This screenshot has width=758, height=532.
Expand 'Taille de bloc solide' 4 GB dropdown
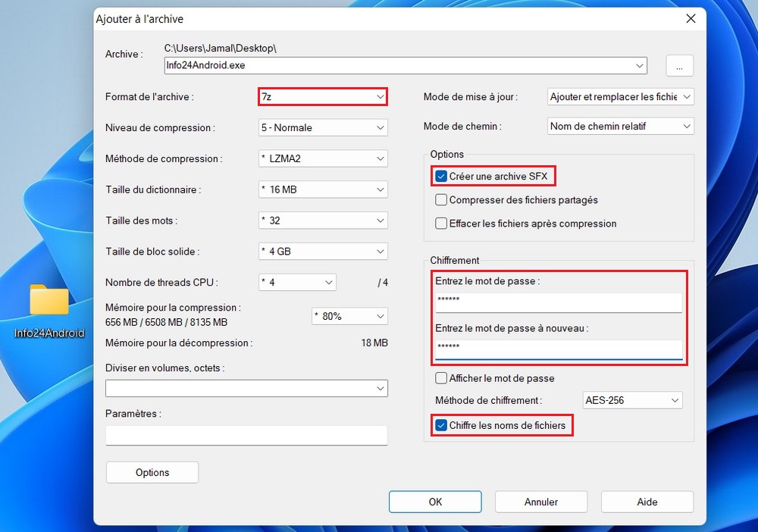coord(323,252)
